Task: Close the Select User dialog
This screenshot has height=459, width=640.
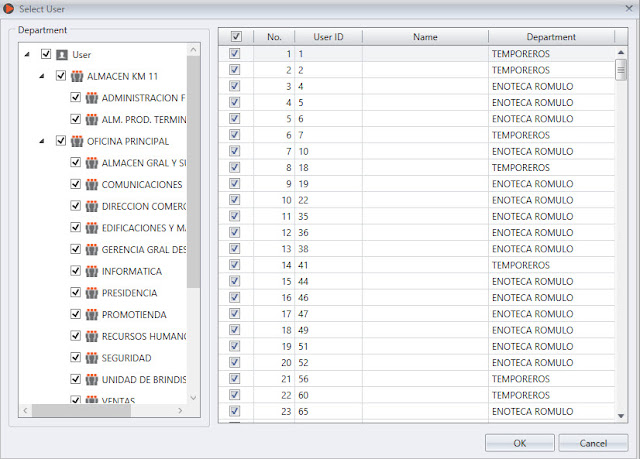Action: pyautogui.click(x=629, y=8)
